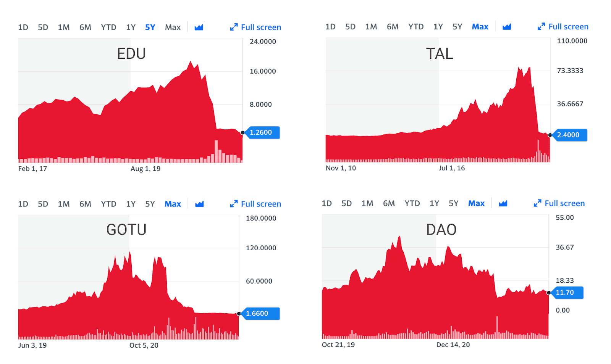Open Full screen text link for DAO chart
The height and width of the screenshot is (364, 611).
(564, 203)
